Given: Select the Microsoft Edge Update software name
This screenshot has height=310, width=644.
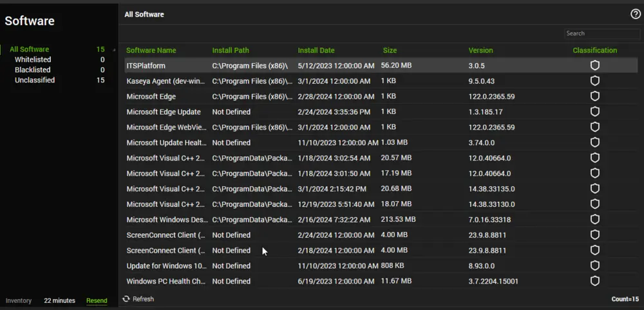Looking at the screenshot, I should [x=164, y=112].
